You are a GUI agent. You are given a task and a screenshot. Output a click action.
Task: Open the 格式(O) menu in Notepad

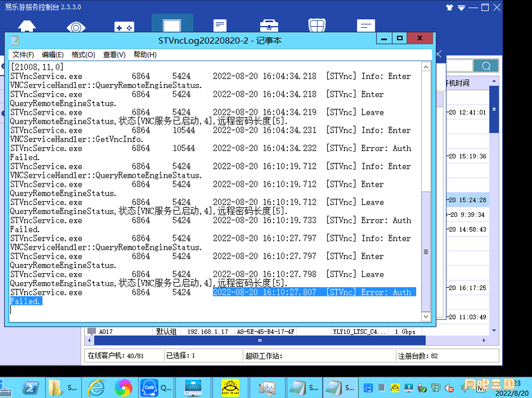click(83, 55)
